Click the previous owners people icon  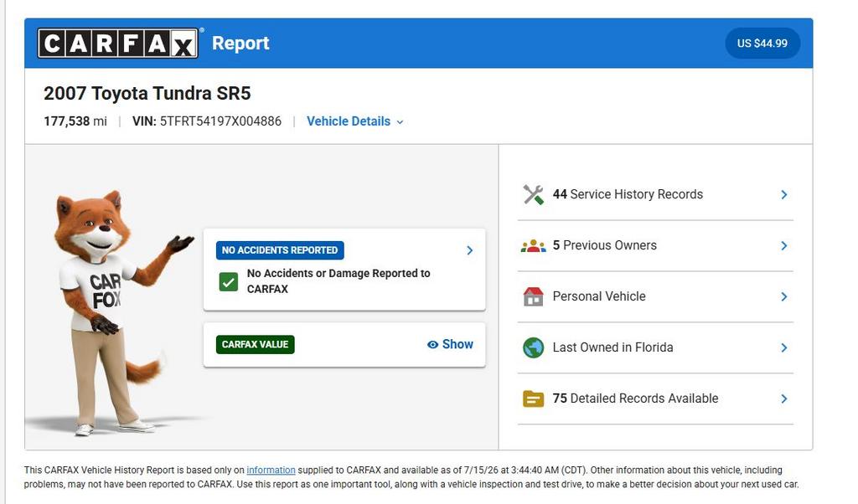[533, 246]
